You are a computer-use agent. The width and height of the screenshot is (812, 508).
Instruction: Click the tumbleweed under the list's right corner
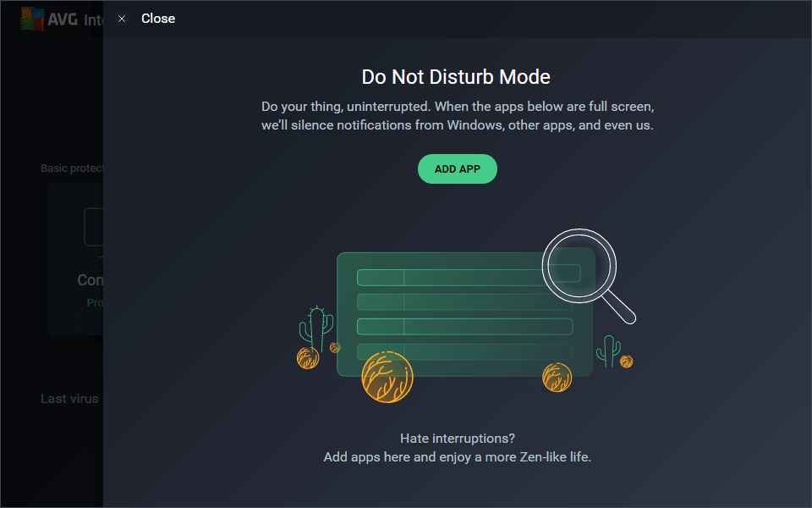click(557, 377)
